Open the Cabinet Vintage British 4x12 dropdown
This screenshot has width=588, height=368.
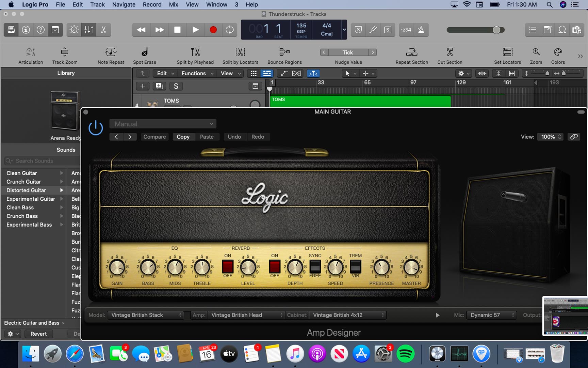tap(347, 315)
